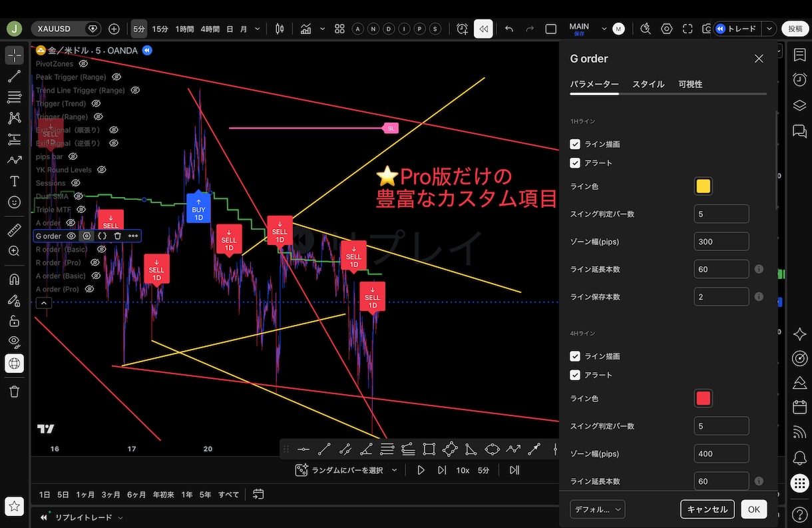Select the text tool
The width and height of the screenshot is (812, 528).
pyautogui.click(x=14, y=181)
